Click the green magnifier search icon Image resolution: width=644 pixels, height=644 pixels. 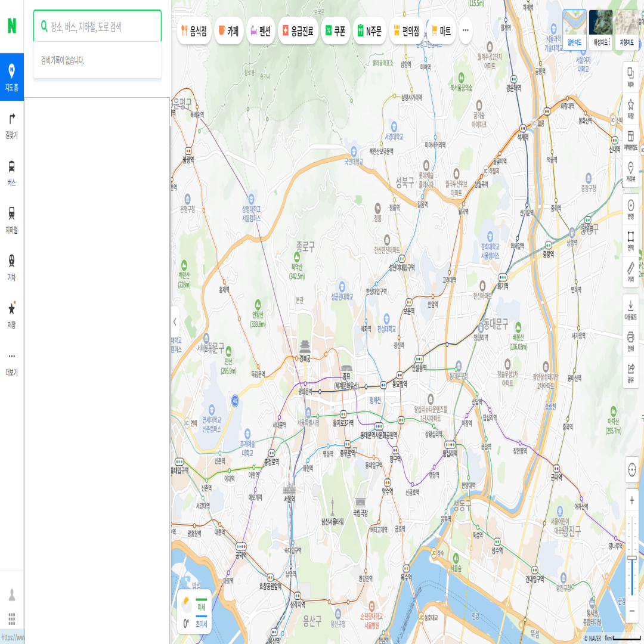[x=44, y=27]
